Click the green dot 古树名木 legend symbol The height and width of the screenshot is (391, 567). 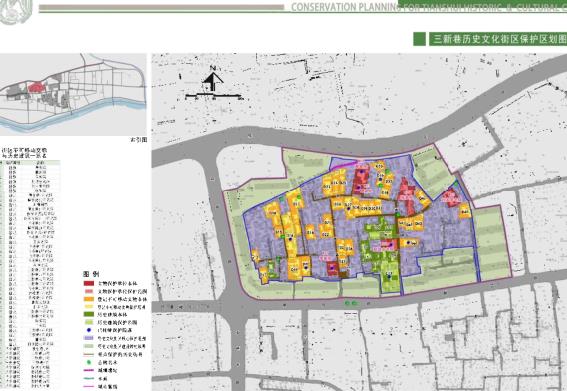89,362
